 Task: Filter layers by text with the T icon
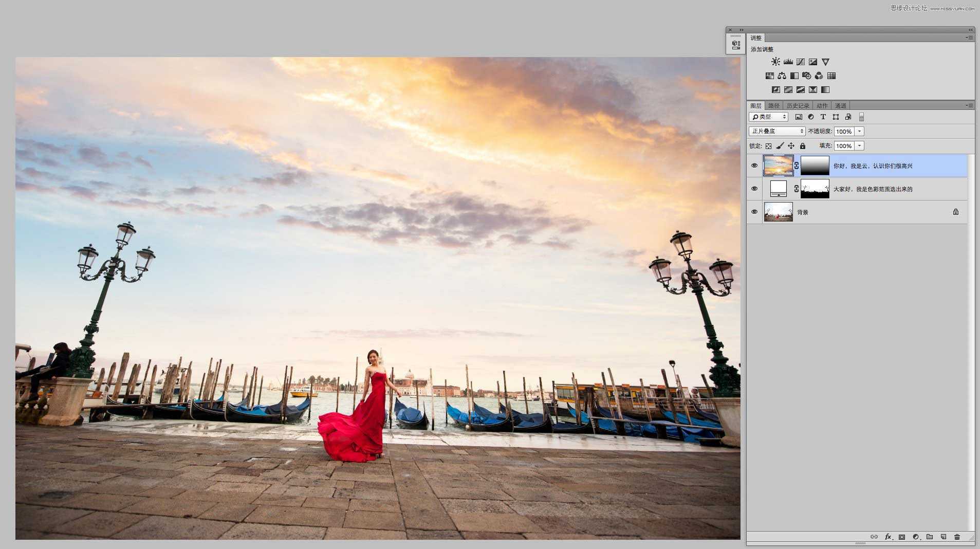point(823,117)
